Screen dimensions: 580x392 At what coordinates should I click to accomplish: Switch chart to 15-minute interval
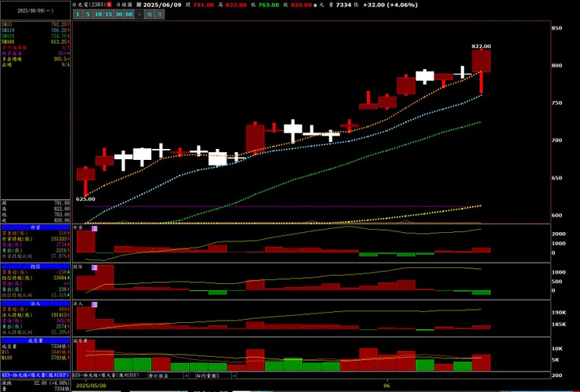point(108,14)
